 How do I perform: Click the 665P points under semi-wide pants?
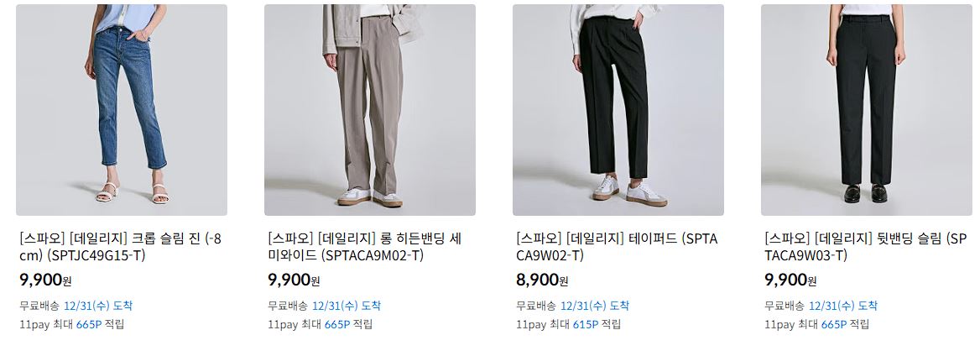pyautogui.click(x=337, y=324)
